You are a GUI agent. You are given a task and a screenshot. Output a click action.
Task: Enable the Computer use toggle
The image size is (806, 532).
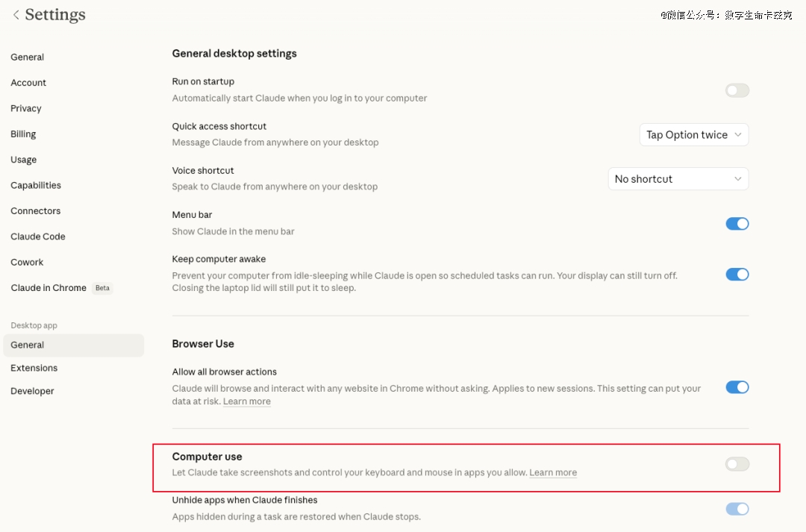tap(737, 464)
